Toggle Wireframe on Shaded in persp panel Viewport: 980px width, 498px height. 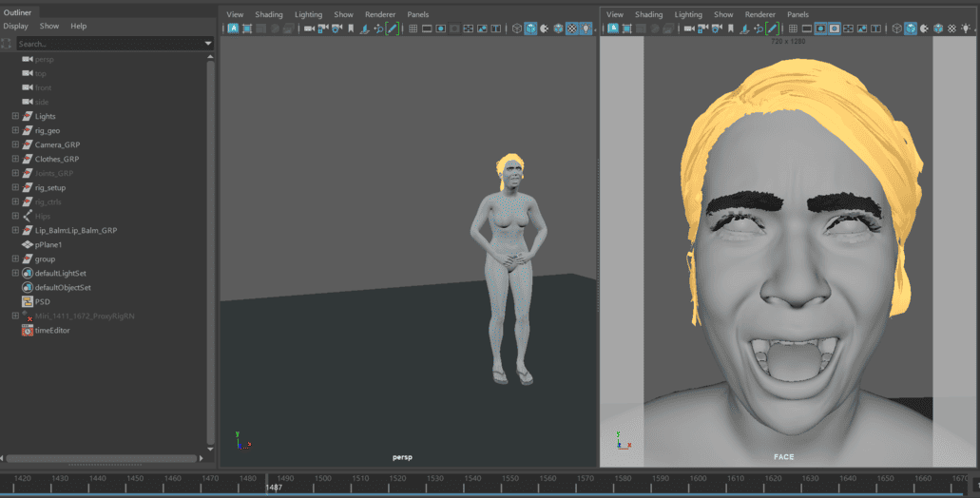[x=557, y=29]
